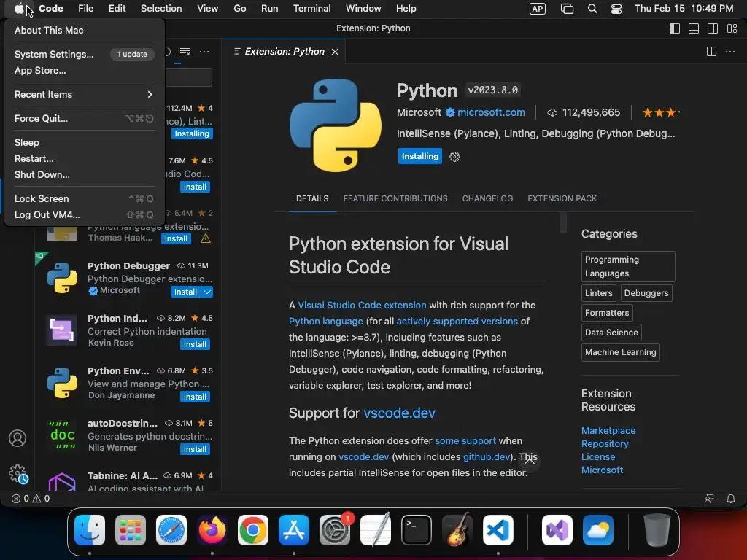The image size is (747, 560).
Task: Open the Selection menu
Action: pyautogui.click(x=161, y=9)
